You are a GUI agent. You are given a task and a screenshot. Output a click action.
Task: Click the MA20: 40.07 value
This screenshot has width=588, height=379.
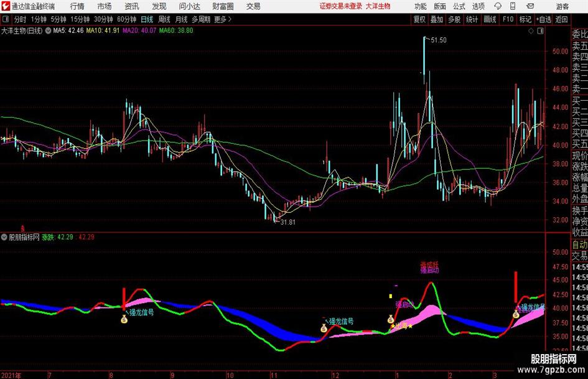pyautogui.click(x=139, y=30)
